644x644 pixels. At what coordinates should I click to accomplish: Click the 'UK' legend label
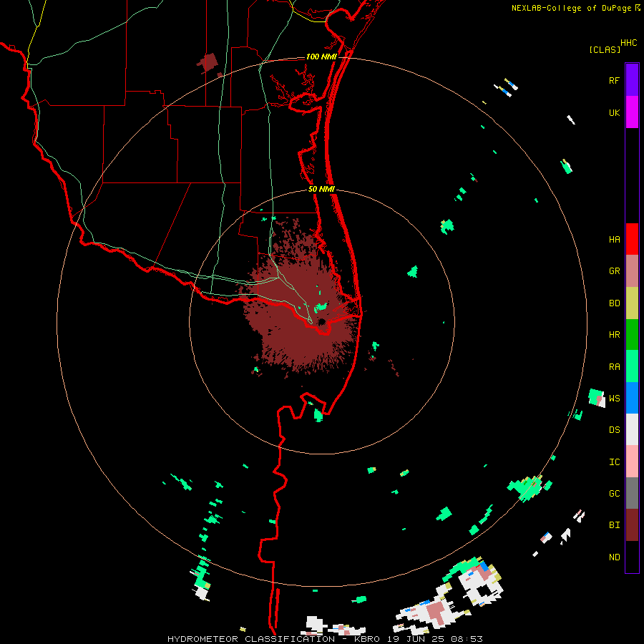614,112
